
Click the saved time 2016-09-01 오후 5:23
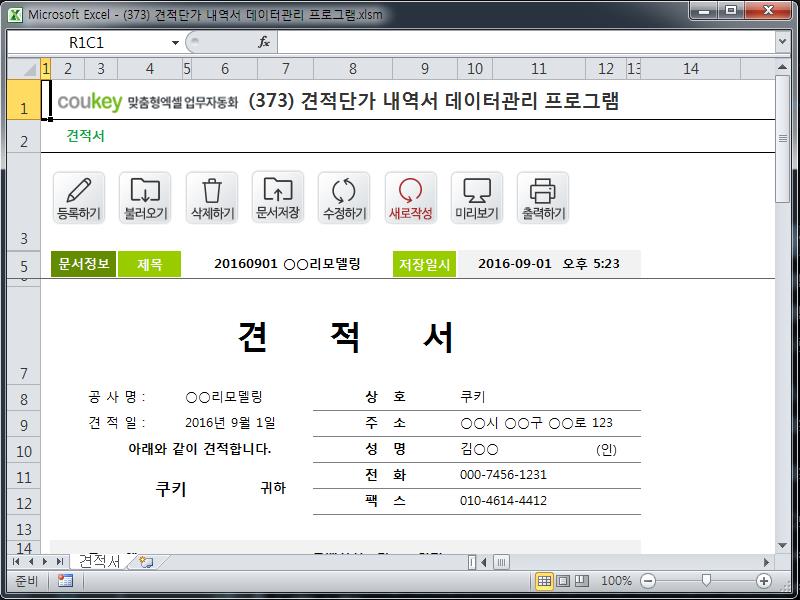pos(549,264)
